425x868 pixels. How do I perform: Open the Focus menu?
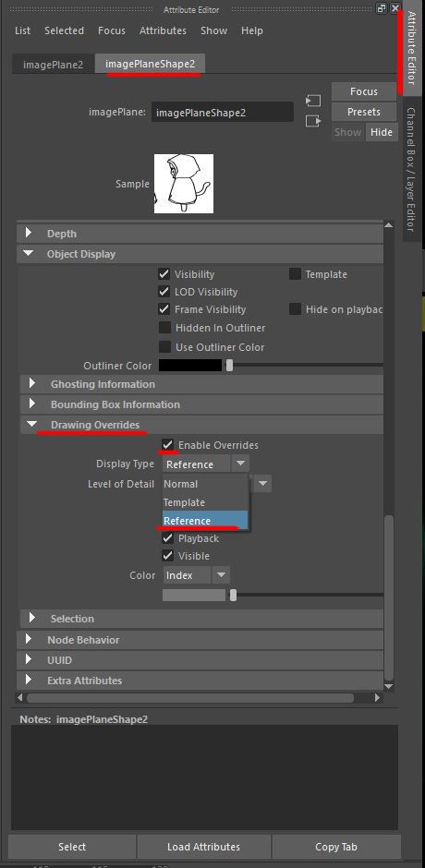[x=112, y=31]
